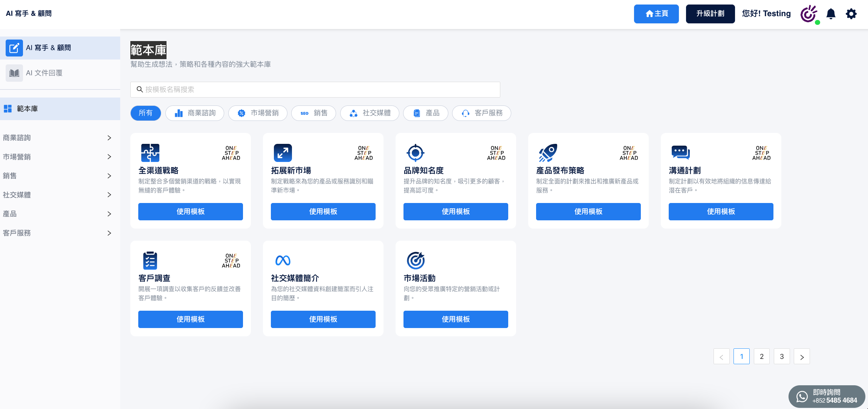Click the 產品發布策略 rocket icon

tap(548, 153)
